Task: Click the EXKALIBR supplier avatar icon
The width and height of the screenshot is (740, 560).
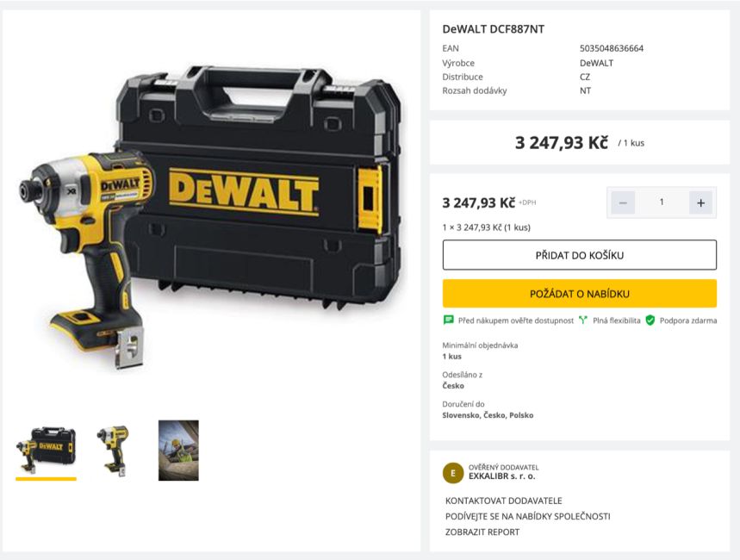Action: point(453,473)
